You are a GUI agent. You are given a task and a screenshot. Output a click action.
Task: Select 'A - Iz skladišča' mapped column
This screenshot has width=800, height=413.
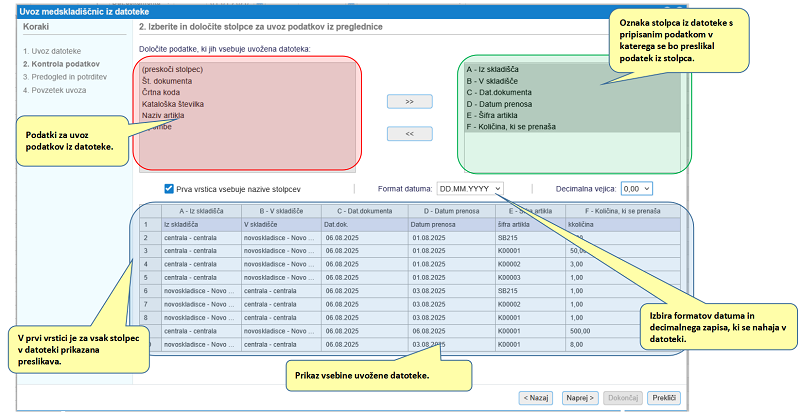tap(499, 69)
